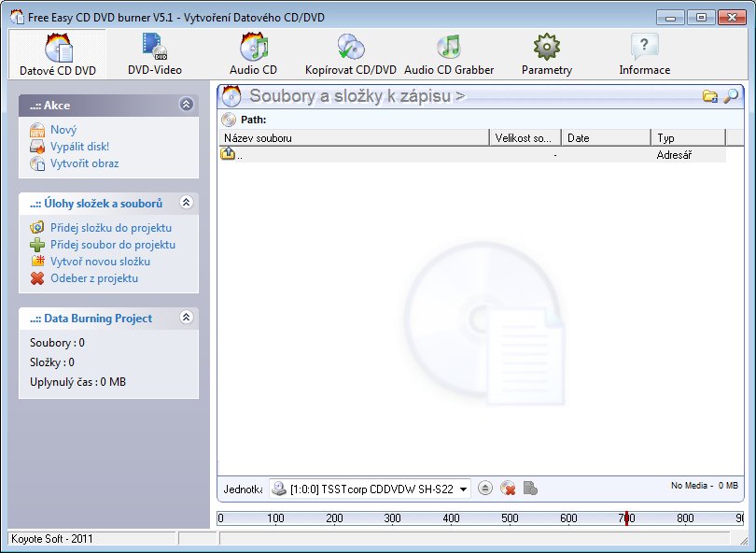The image size is (756, 553).
Task: Click the Soubory : 0 counter
Action: coord(57,343)
